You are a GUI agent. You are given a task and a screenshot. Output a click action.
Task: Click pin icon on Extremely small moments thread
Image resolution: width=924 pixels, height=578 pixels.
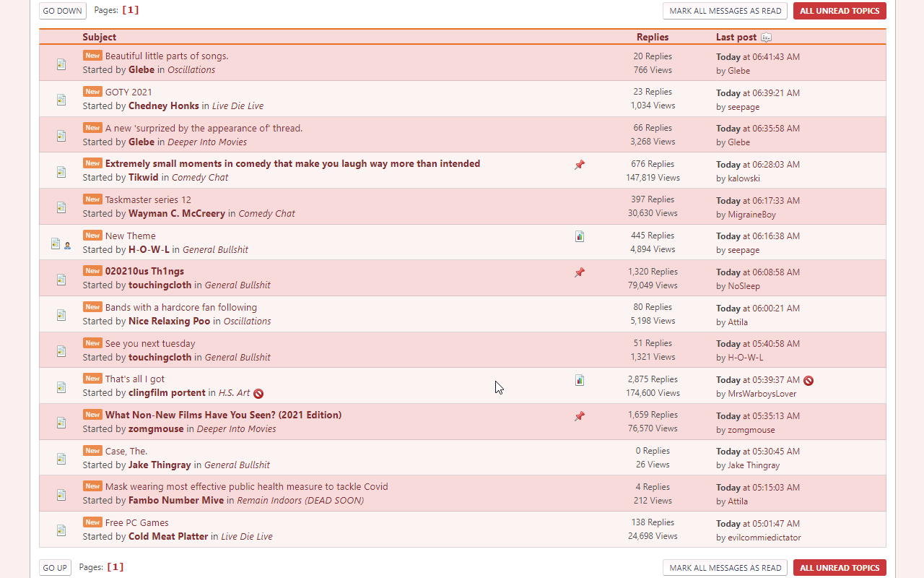click(x=580, y=165)
